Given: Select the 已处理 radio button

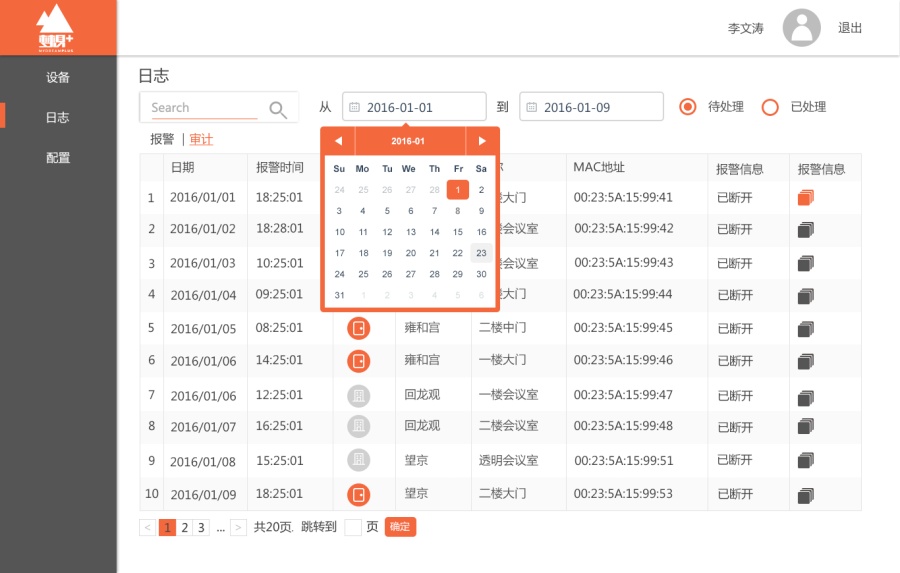Looking at the screenshot, I should (770, 107).
